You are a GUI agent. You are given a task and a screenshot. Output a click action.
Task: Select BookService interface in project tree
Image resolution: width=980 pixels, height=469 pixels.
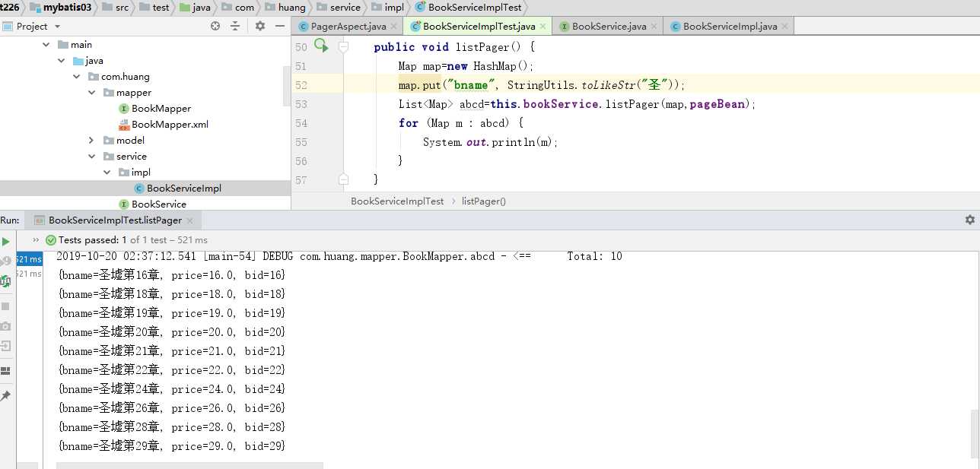tap(152, 204)
